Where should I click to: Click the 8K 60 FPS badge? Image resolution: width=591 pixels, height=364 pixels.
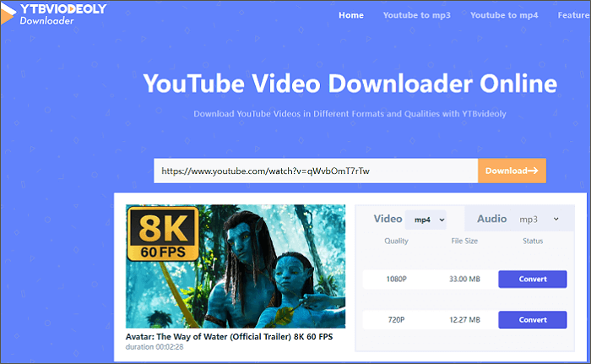tap(163, 234)
